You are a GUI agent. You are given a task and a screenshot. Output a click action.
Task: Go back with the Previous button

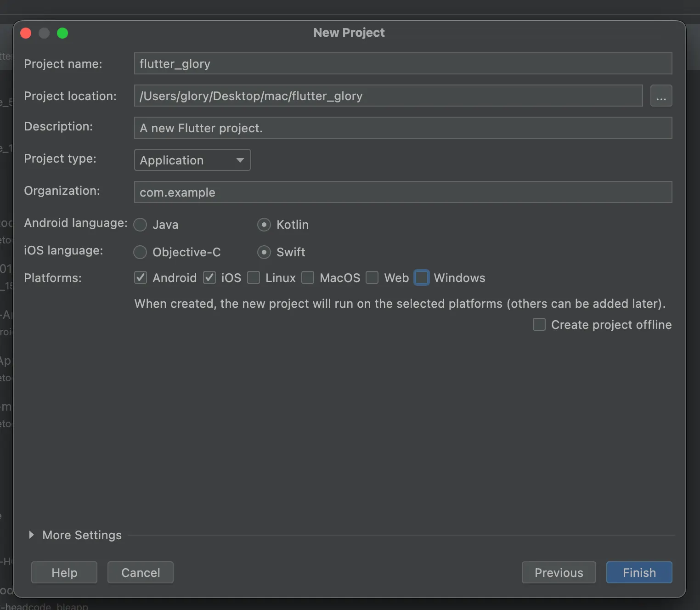(559, 572)
